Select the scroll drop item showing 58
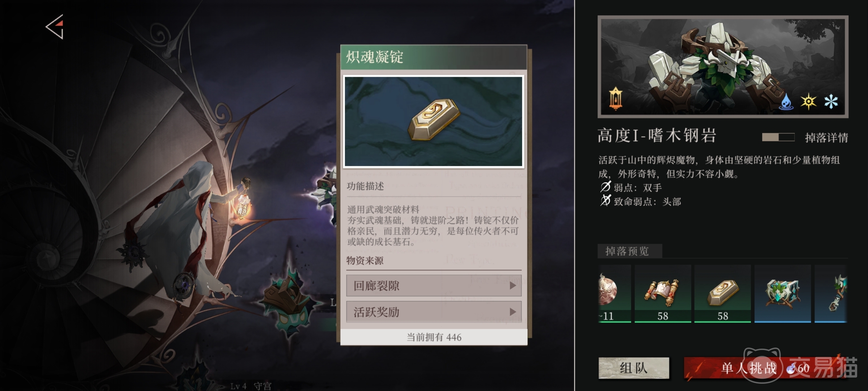Screen dimensions: 868x391 pos(663,294)
